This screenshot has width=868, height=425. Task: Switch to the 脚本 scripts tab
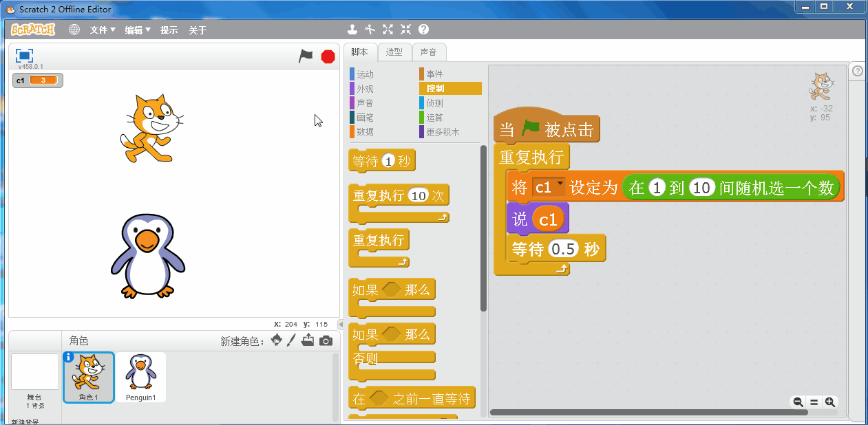click(x=359, y=52)
